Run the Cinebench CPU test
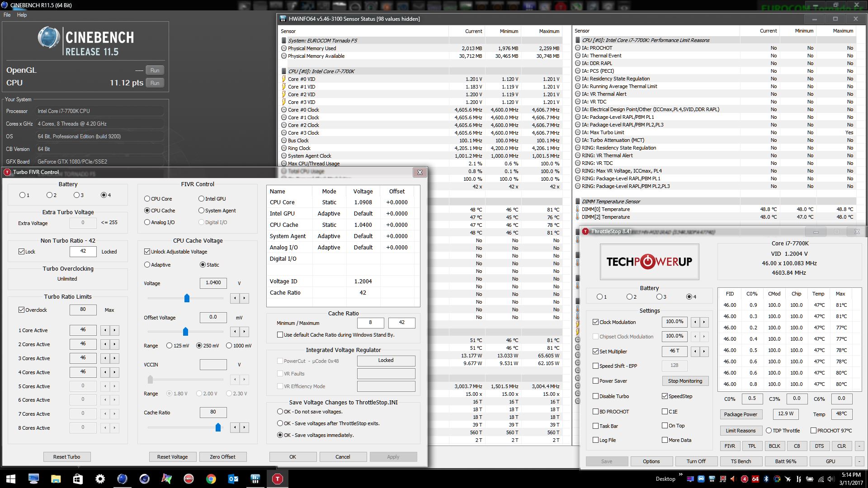The width and height of the screenshot is (868, 488). pyautogui.click(x=155, y=83)
